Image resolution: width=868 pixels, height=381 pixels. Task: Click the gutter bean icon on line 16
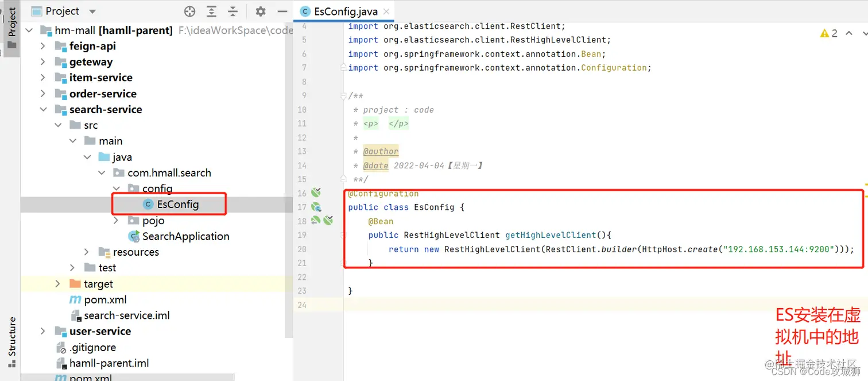tap(316, 193)
